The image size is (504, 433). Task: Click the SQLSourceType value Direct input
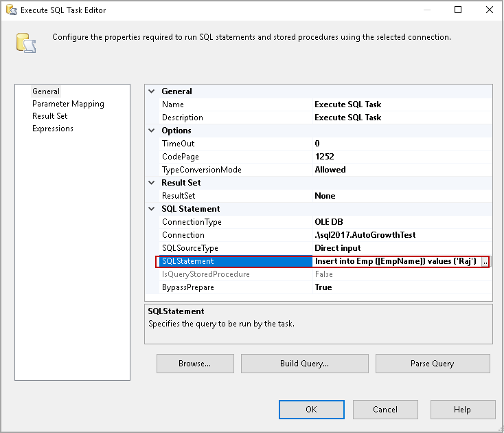[338, 248]
